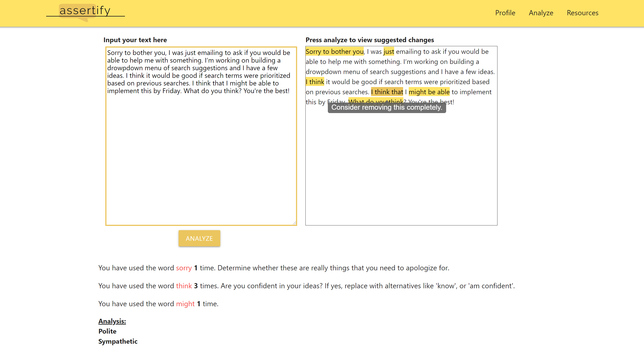Click the assertify logo

85,11
